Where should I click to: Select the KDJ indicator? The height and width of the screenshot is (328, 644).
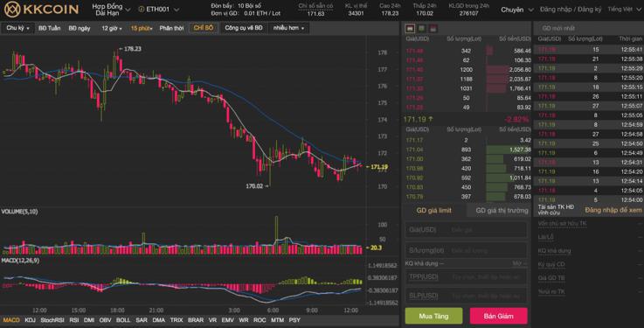point(30,320)
